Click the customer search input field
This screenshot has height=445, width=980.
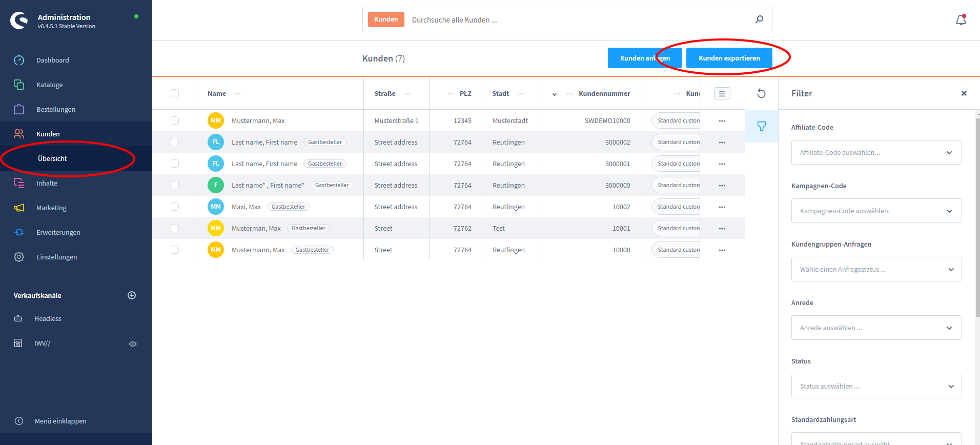[x=579, y=19]
